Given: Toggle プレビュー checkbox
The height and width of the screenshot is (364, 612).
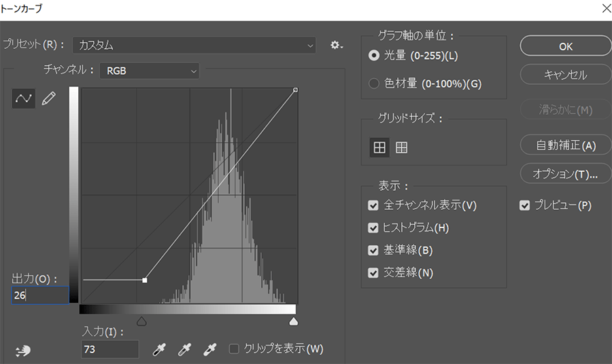Looking at the screenshot, I should [524, 205].
